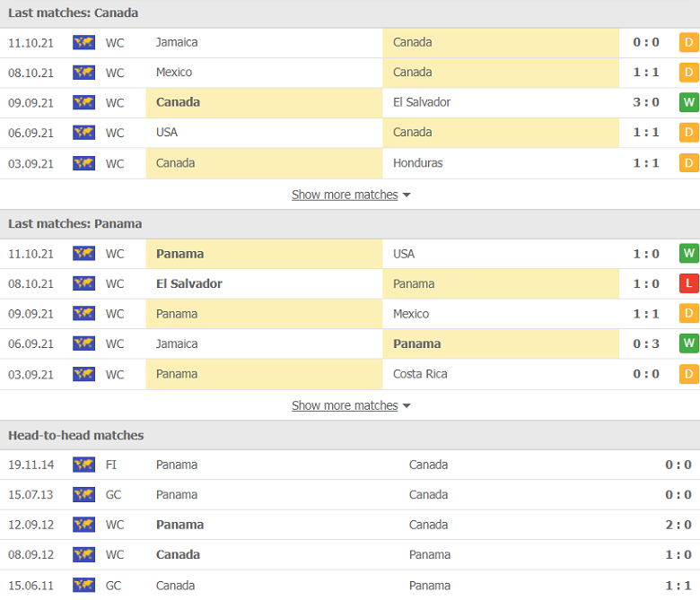Viewport: 700px width, 600px height.
Task: Open Panama vs Mexico 1:1 match row
Action: coord(350,314)
